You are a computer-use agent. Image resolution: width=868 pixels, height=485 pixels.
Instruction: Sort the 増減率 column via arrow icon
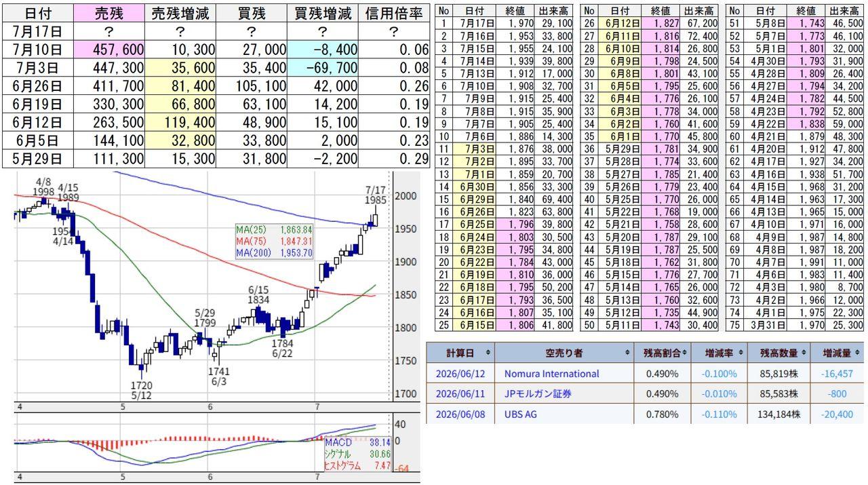(x=740, y=353)
